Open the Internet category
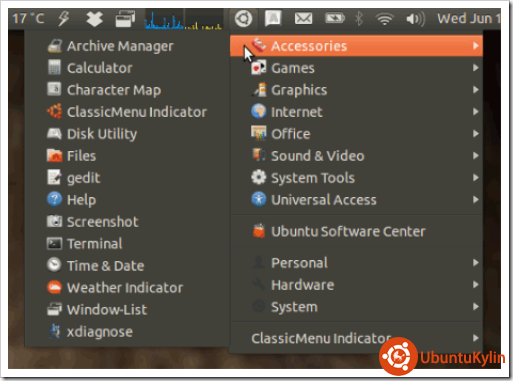This screenshot has width=513, height=381. pyautogui.click(x=356, y=112)
